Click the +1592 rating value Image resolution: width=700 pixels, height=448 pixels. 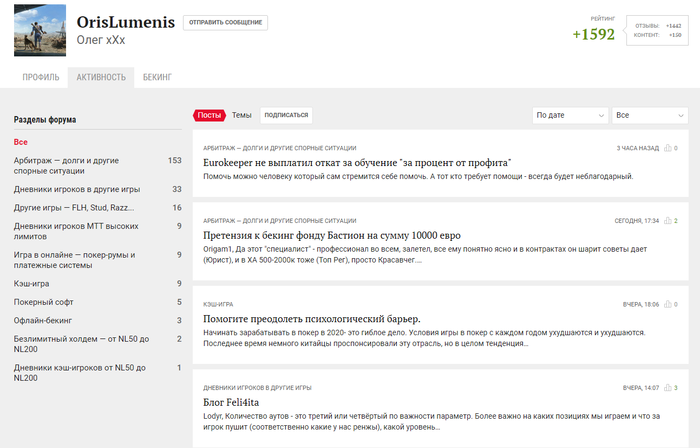coord(593,34)
